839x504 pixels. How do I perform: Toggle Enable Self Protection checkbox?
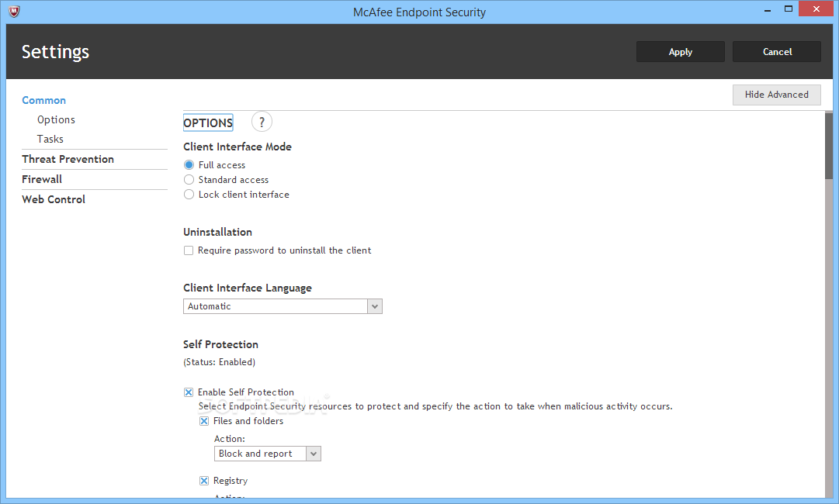[189, 392]
